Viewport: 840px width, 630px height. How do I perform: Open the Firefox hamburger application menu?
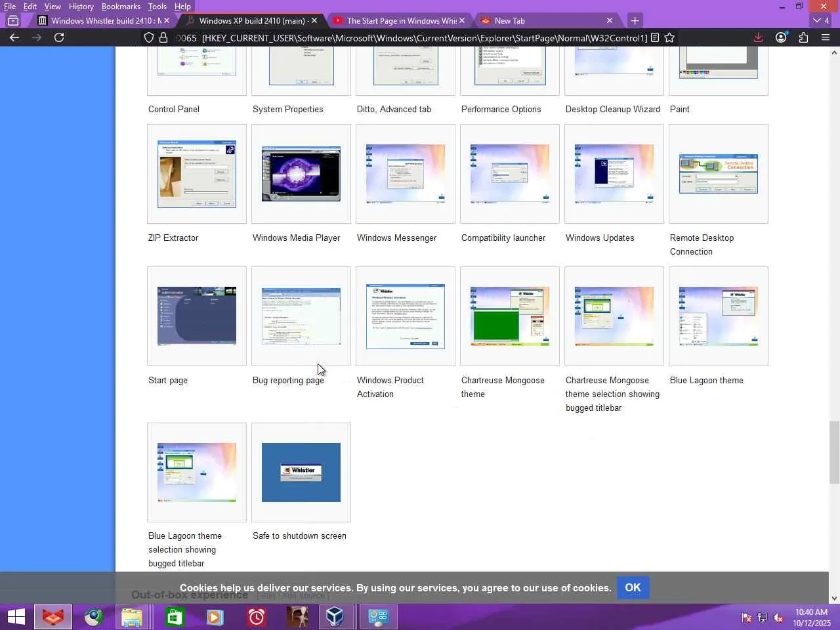click(826, 37)
